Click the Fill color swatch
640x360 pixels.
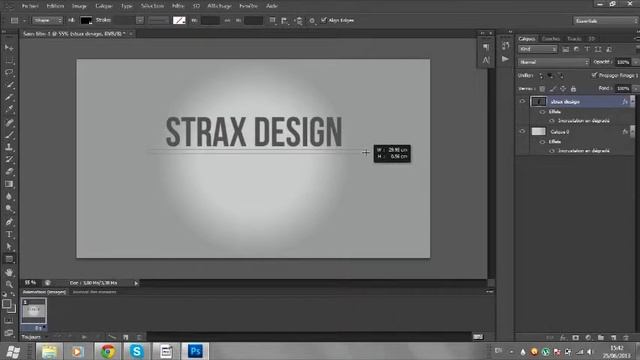86,20
